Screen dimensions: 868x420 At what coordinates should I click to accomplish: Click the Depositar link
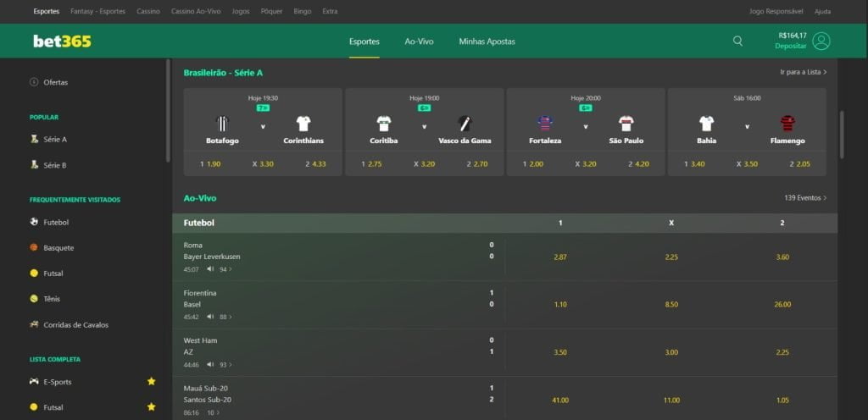pyautogui.click(x=792, y=46)
